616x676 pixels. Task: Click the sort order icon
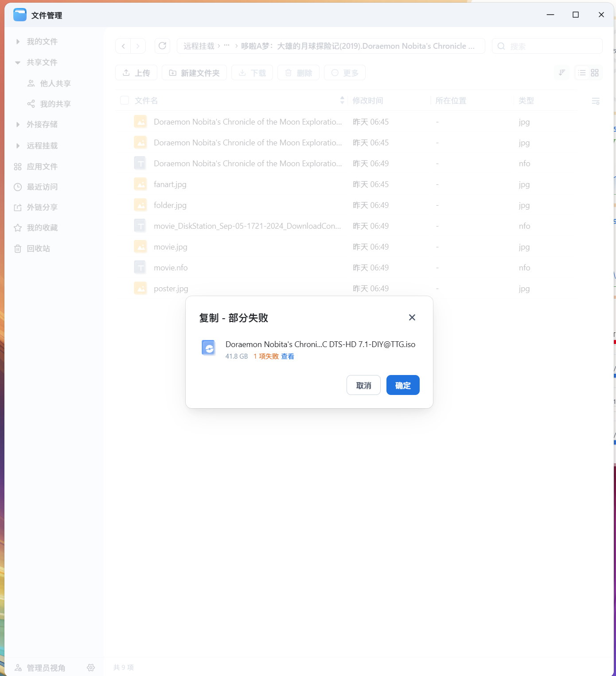click(x=561, y=73)
